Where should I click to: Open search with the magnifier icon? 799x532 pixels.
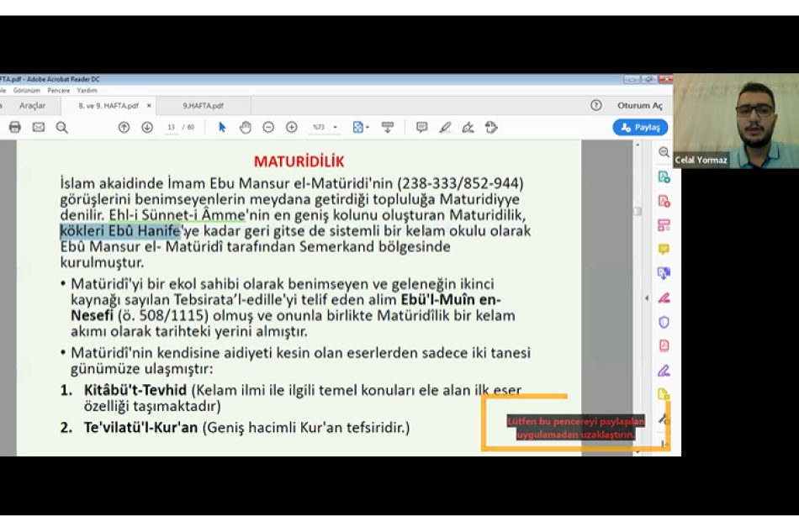60,127
